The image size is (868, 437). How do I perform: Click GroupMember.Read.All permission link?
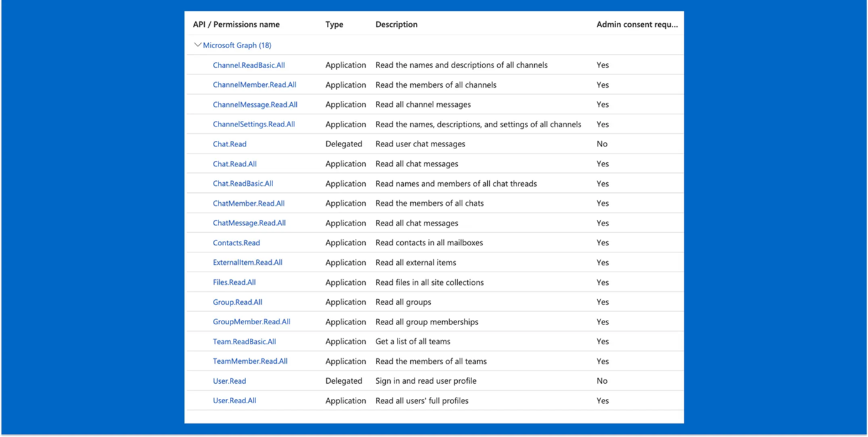(x=251, y=322)
